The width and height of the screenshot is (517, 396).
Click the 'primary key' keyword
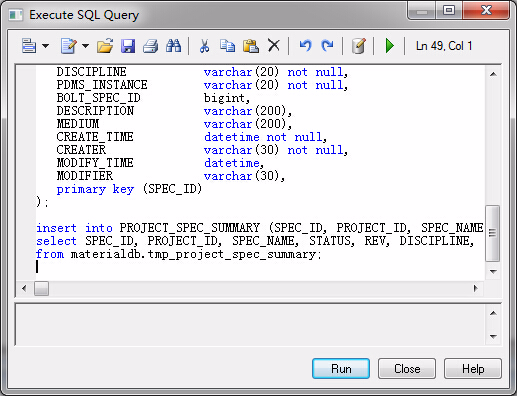(95, 189)
